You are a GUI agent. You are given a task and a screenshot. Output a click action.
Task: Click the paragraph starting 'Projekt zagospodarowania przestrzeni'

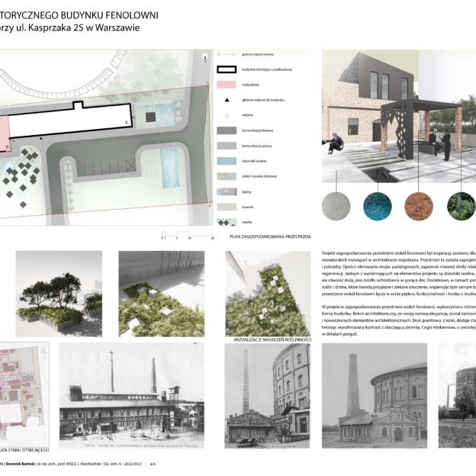(x=399, y=273)
